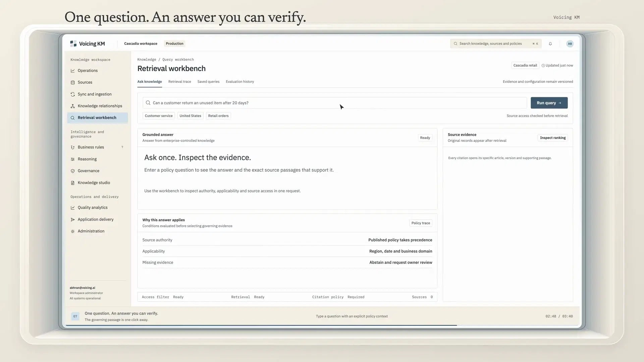
Task: Click the Applicability row
Action: (287, 251)
